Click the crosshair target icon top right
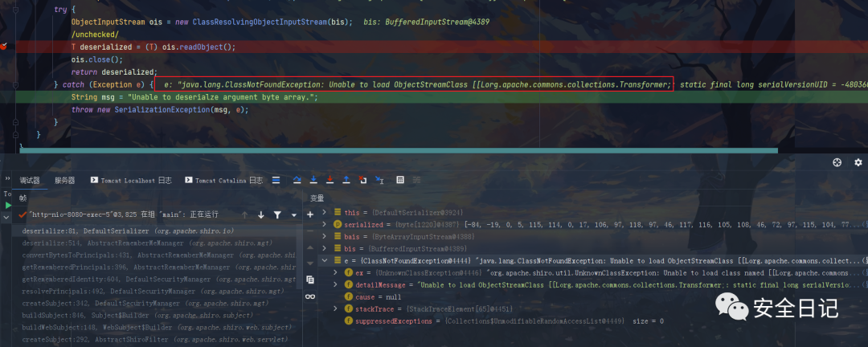Image resolution: width=868 pixels, height=347 pixels. pos(837,162)
